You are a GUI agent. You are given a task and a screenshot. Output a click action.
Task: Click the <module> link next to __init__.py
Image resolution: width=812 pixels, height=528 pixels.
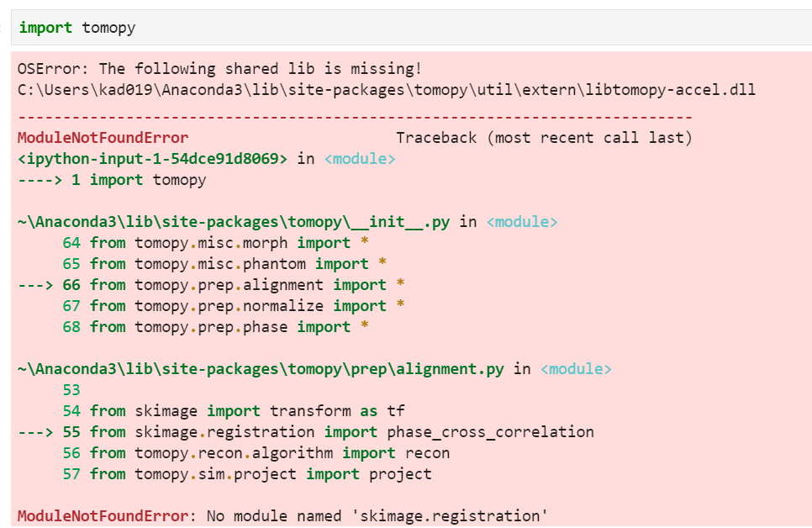coord(523,221)
